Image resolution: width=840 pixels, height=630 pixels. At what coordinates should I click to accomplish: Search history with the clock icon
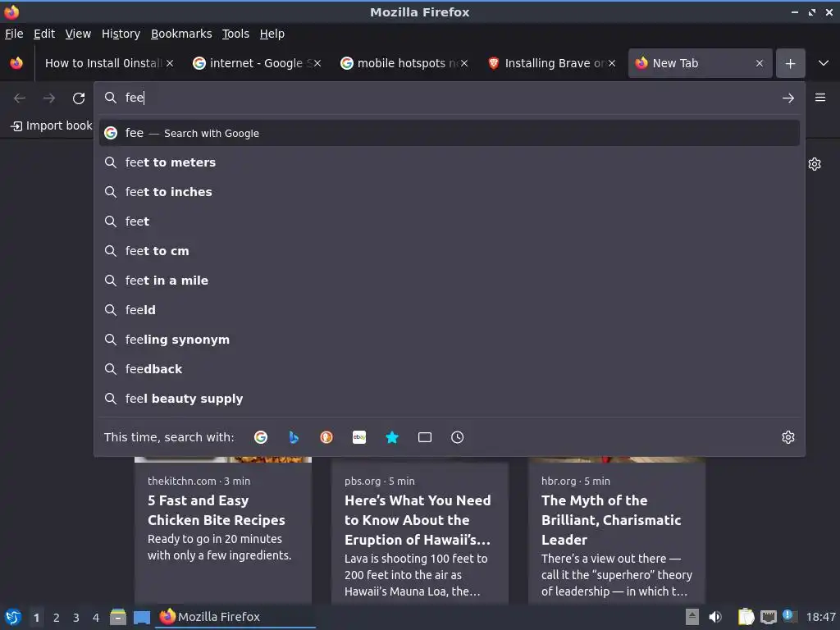(458, 437)
